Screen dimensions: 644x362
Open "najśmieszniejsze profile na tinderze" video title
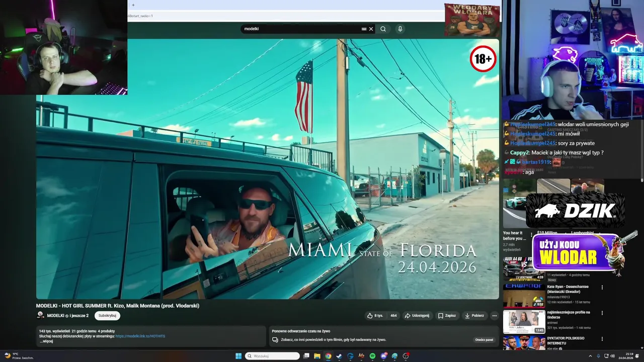coord(569,315)
